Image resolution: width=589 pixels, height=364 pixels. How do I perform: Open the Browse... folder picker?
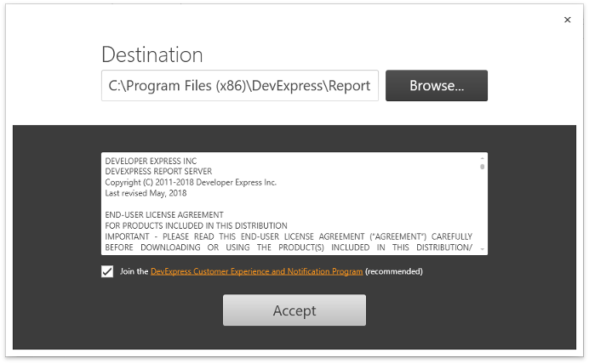pos(437,86)
